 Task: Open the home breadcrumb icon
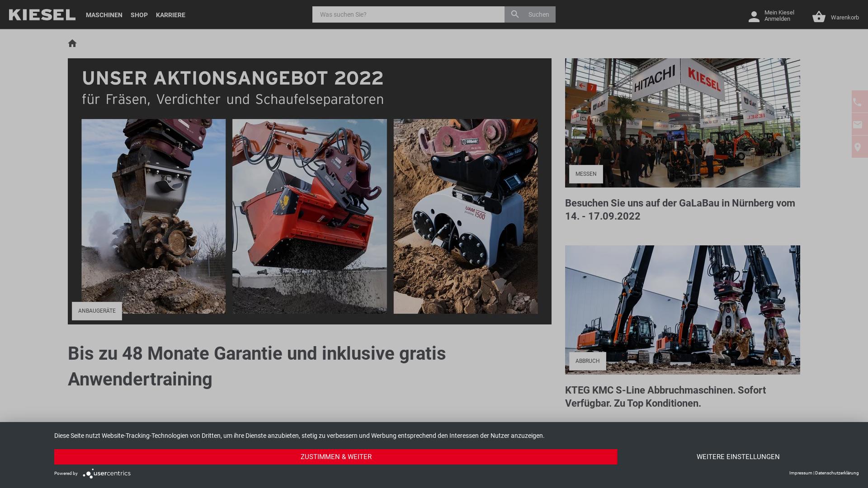pyautogui.click(x=72, y=43)
